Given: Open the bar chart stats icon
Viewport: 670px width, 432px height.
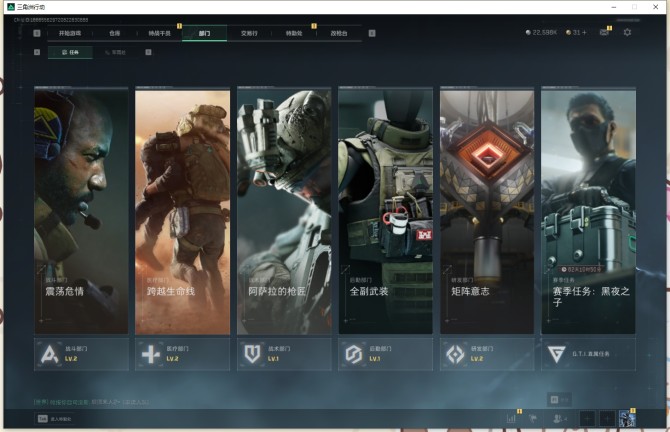Looking at the screenshot, I should pyautogui.click(x=511, y=419).
